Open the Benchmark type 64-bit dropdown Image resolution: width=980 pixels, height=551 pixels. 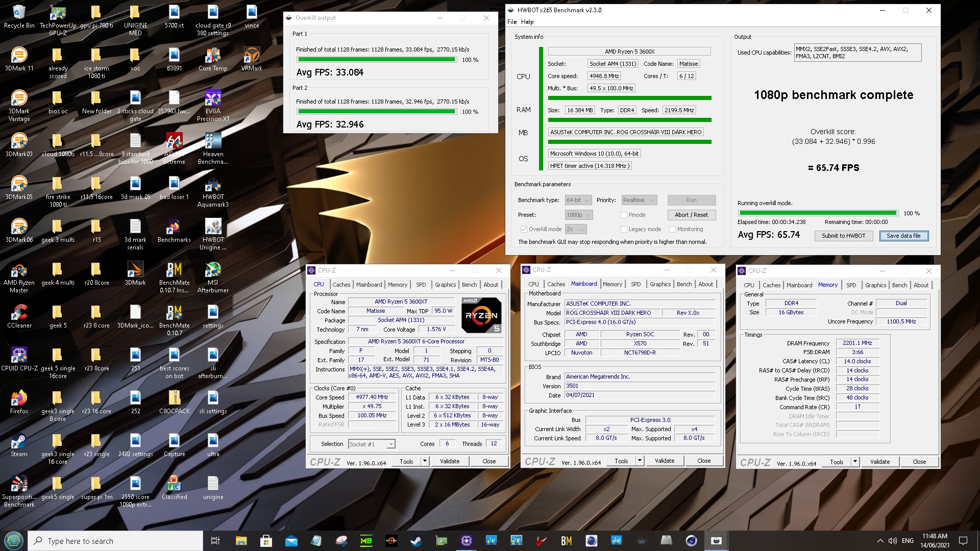tap(578, 200)
